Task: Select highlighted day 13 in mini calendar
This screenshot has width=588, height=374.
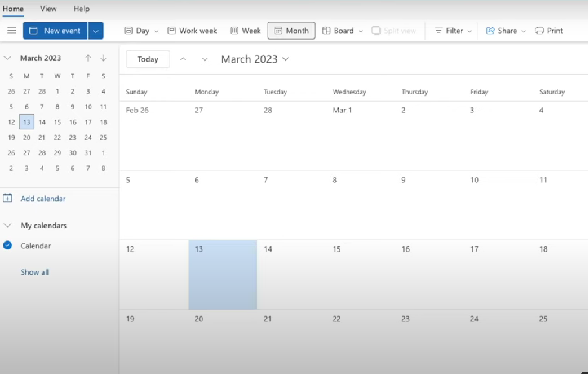Action: pos(27,122)
